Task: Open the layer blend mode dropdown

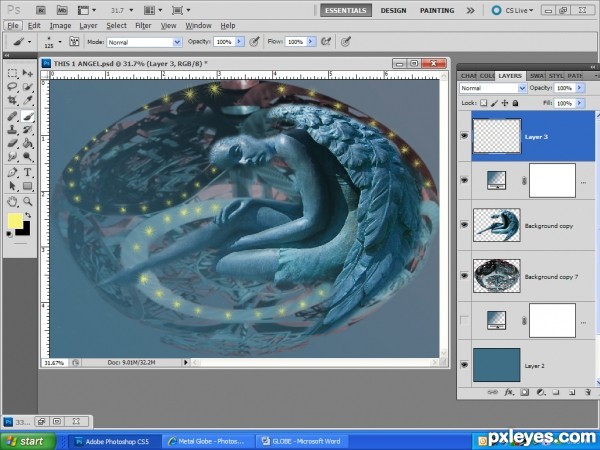Action: click(x=493, y=88)
